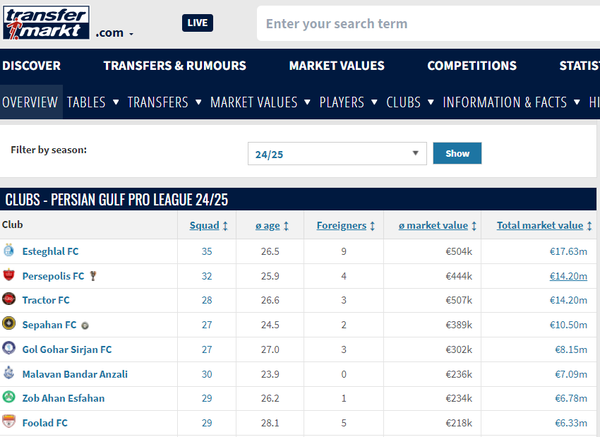Switch to the Overview tab
This screenshot has width=600, height=437.
click(x=30, y=102)
